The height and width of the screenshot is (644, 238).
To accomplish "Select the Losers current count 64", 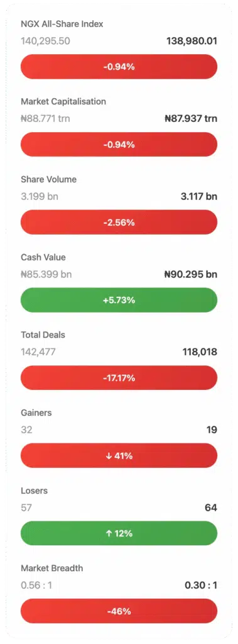I will pyautogui.click(x=211, y=508).
